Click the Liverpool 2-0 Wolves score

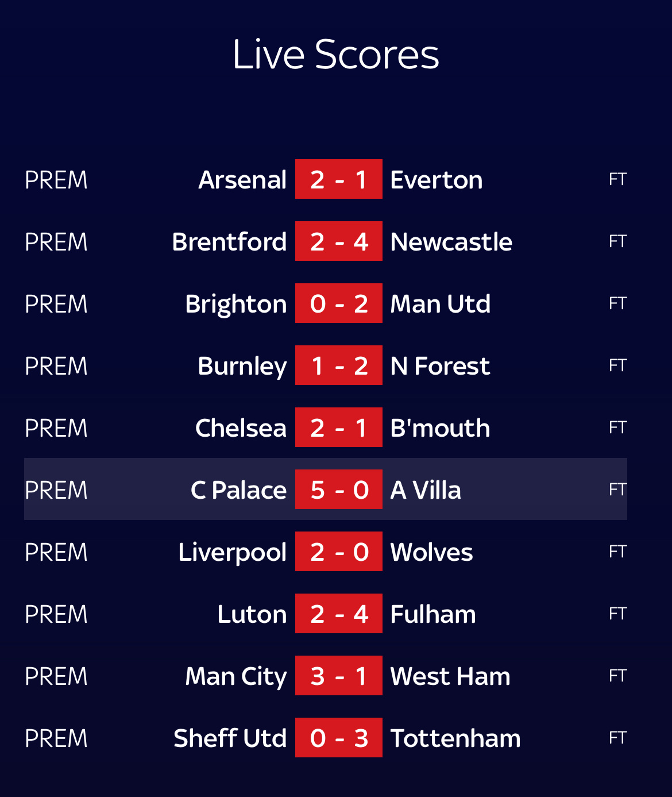pyautogui.click(x=338, y=552)
